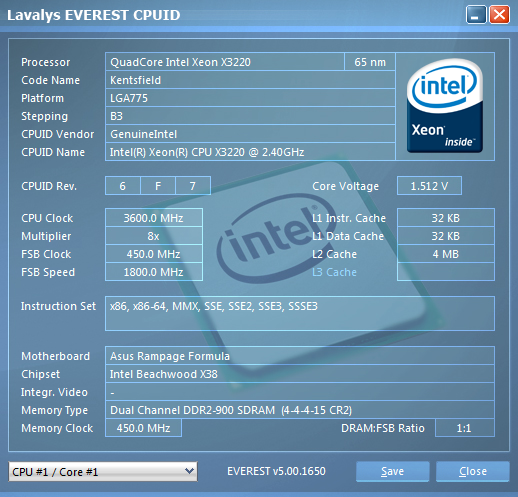Viewport: 518px width, 497px height.
Task: Click the Intel Xeon inside logo
Action: [x=445, y=106]
